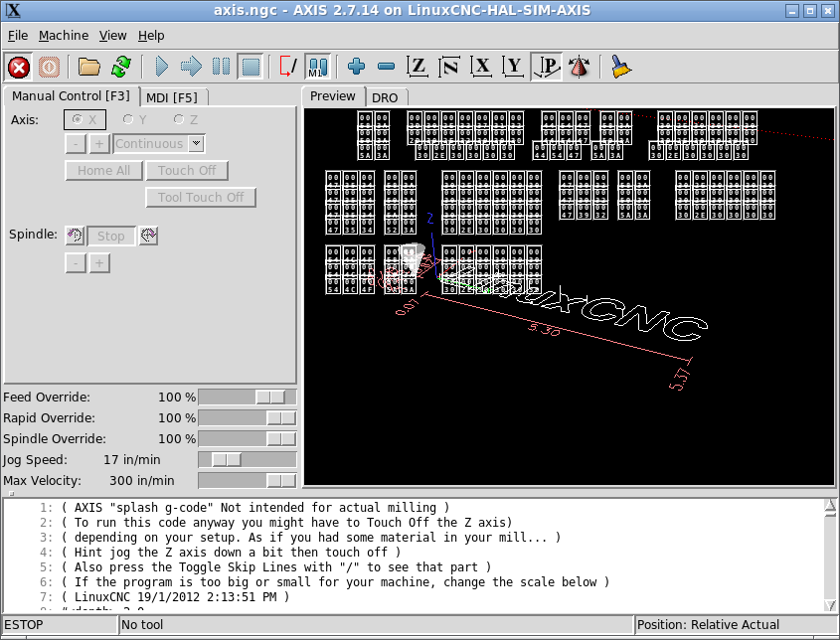Open the Continuous jog increment dropdown
The width and height of the screenshot is (840, 640).
point(196,143)
